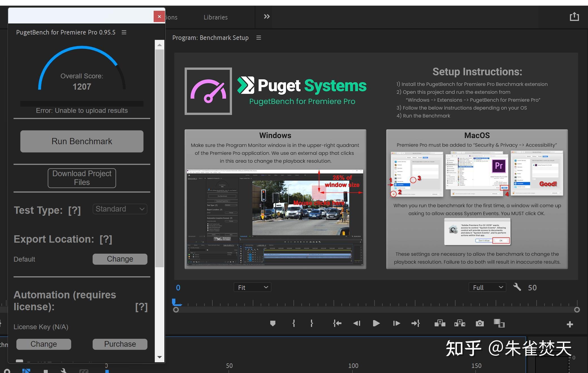Open the Program panel menu icon
The height and width of the screenshot is (373, 588).
click(258, 38)
